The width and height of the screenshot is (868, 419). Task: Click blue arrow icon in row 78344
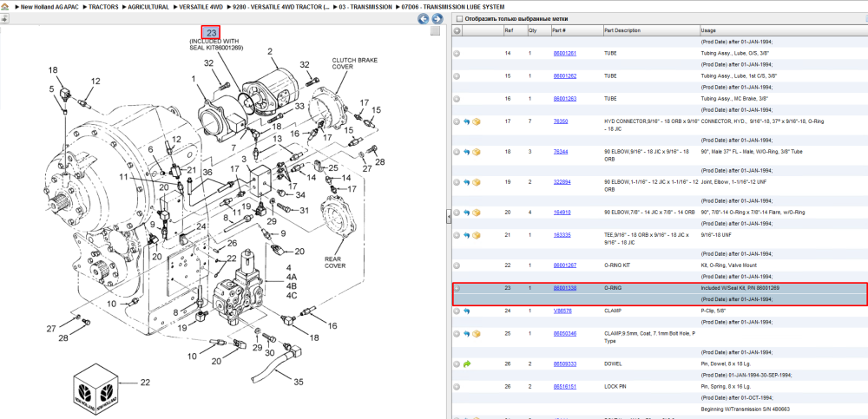pyautogui.click(x=467, y=152)
